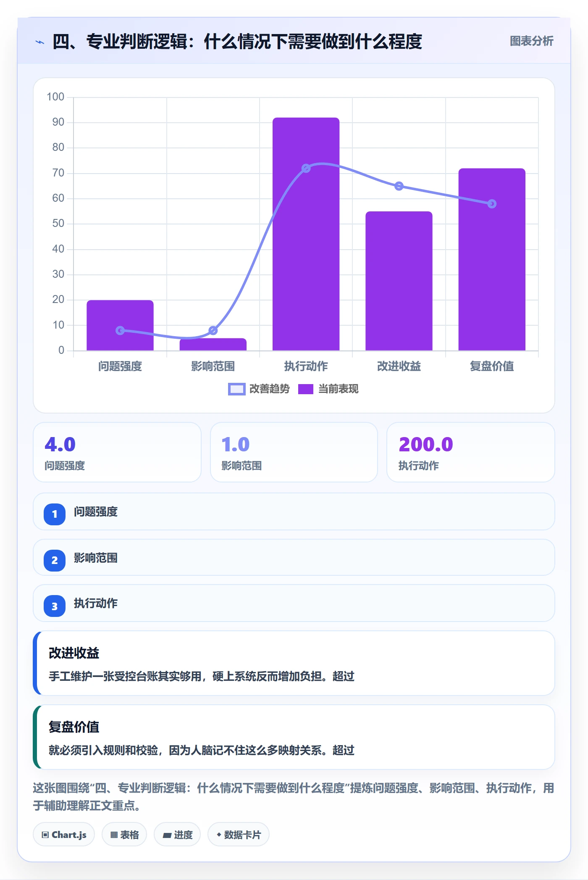
Task: Click the y-axis value 100
Action: click(x=55, y=97)
